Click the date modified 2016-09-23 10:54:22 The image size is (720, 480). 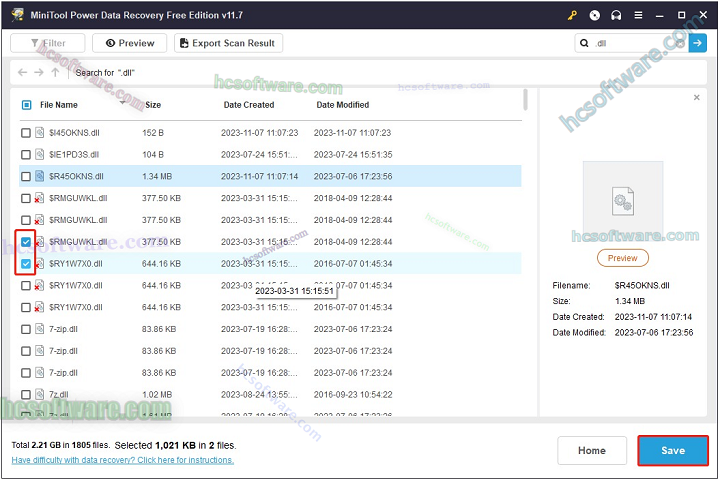(x=353, y=395)
